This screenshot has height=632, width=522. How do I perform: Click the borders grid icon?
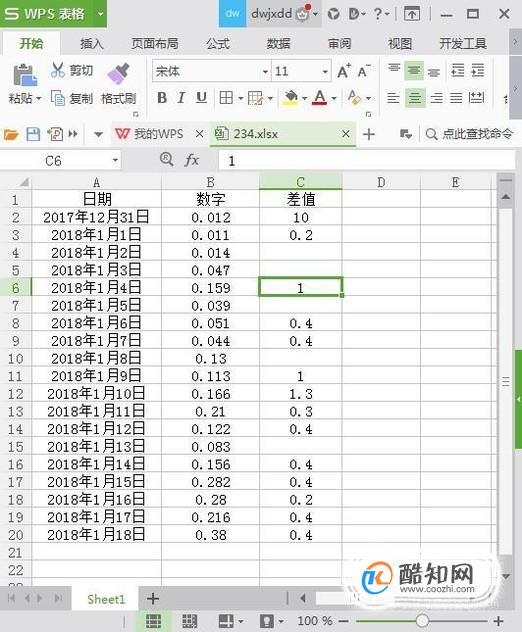226,98
